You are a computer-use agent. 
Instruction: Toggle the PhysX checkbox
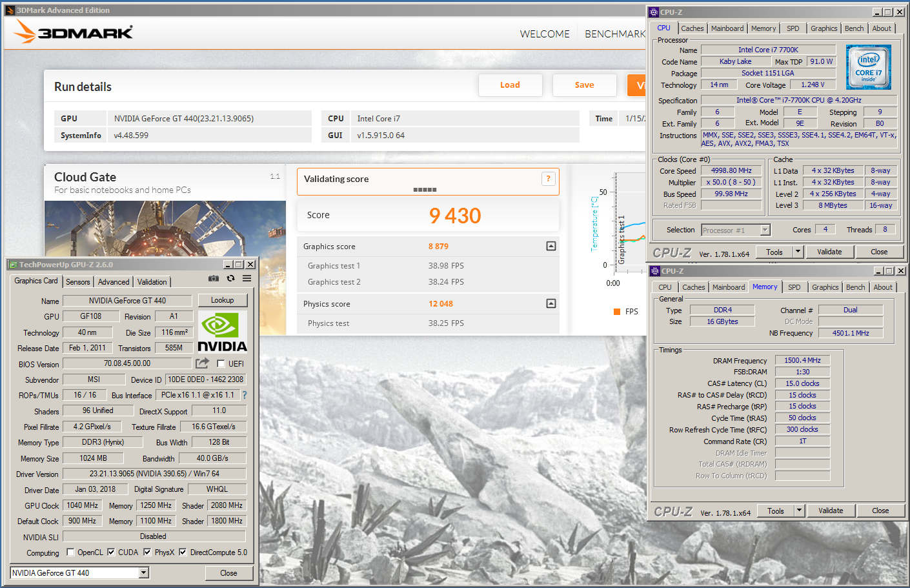(x=147, y=552)
